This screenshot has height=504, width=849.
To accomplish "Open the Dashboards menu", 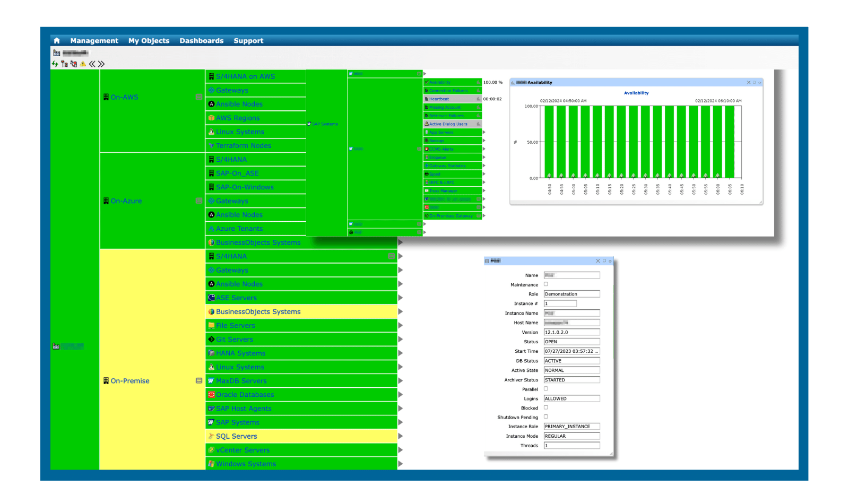I will tap(202, 40).
